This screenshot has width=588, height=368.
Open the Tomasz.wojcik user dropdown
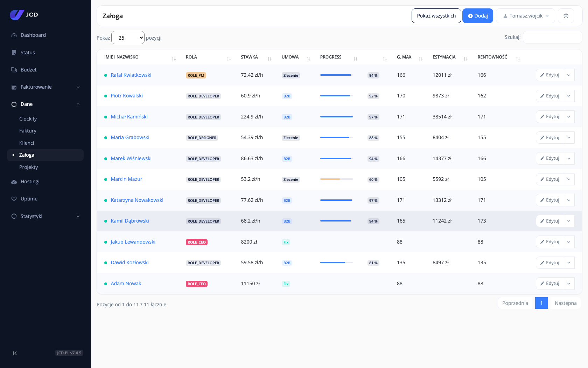tap(525, 16)
